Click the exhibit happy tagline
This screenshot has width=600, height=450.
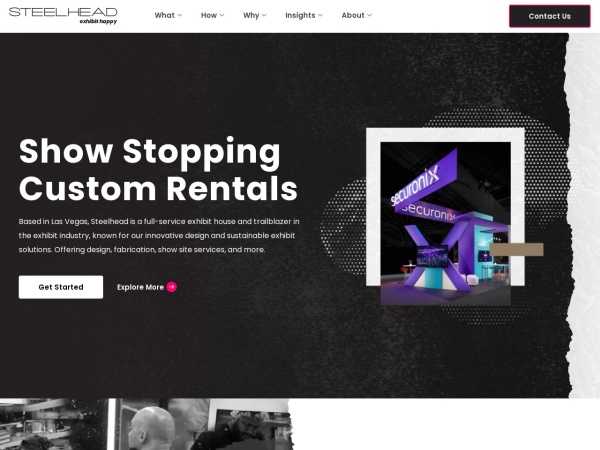pyautogui.click(x=98, y=21)
